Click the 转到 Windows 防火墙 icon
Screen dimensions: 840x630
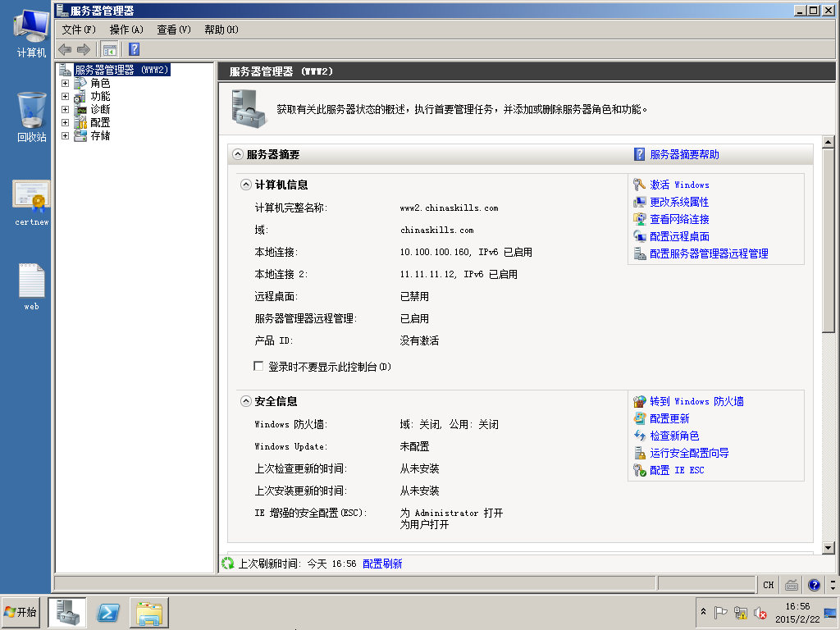pyautogui.click(x=639, y=401)
